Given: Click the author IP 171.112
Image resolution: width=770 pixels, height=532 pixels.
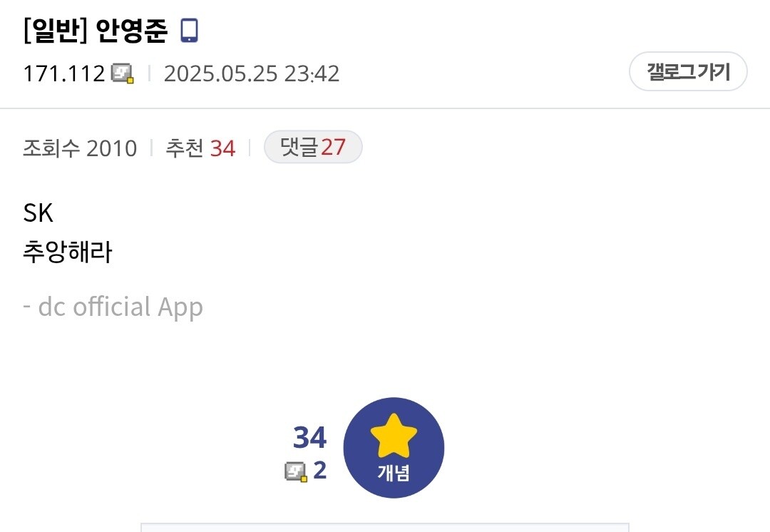Looking at the screenshot, I should pos(64,73).
